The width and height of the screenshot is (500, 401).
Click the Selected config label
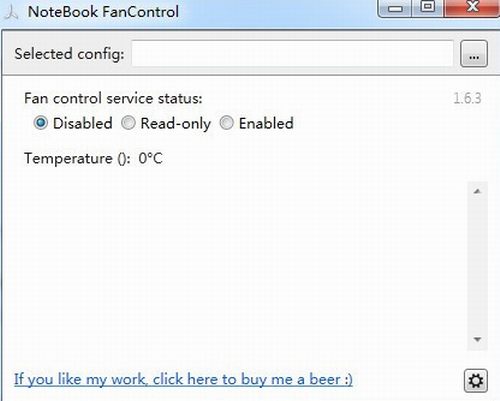[x=69, y=54]
